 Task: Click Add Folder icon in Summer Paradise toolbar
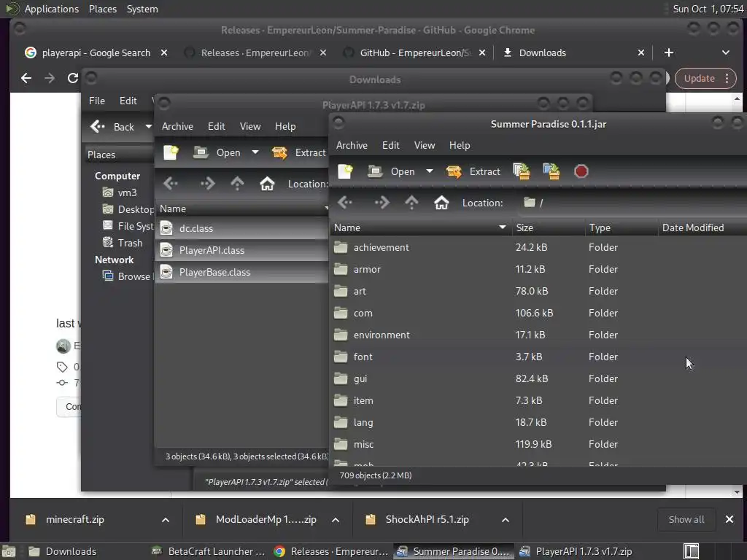(551, 171)
